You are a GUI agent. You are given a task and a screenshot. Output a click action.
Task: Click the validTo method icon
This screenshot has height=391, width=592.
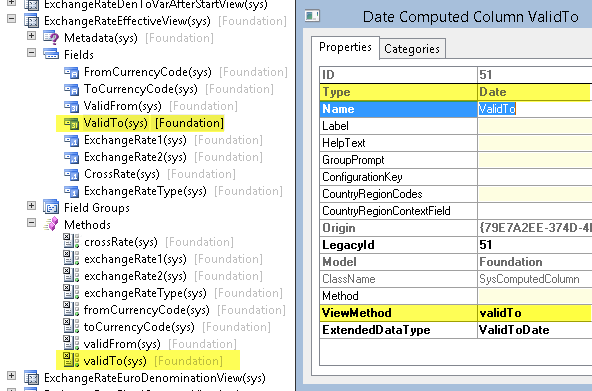pos(71,360)
